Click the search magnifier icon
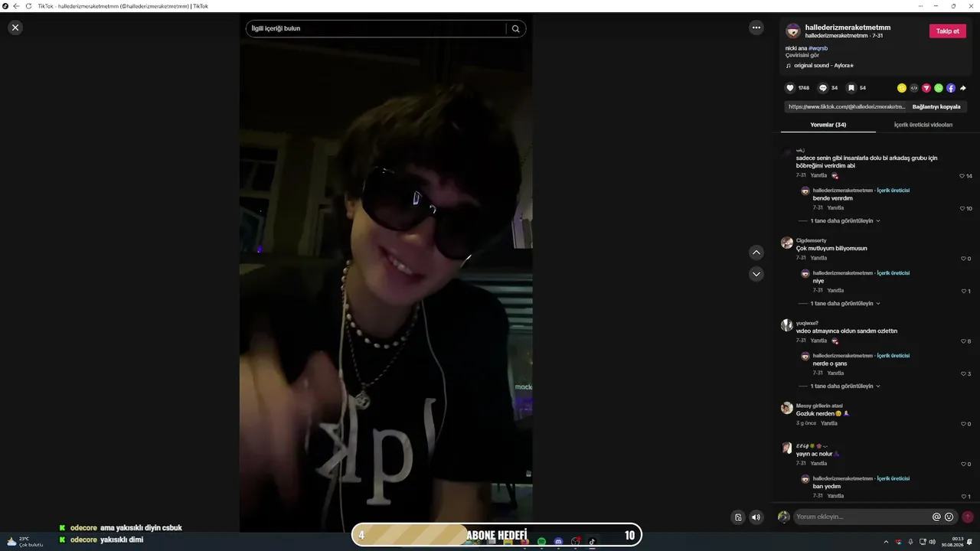 (x=516, y=29)
